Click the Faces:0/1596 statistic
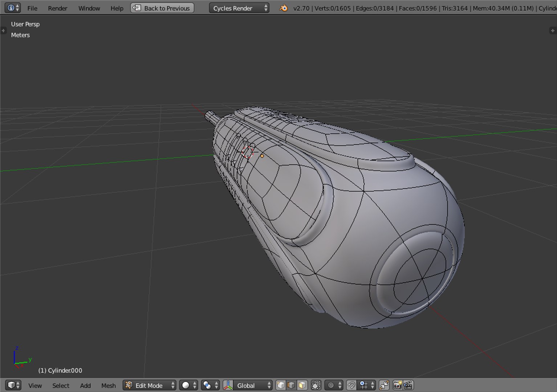This screenshot has width=557, height=392. (418, 8)
